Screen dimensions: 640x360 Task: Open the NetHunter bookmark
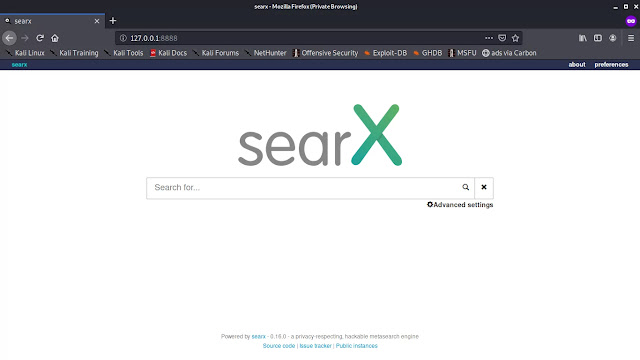tap(265, 53)
